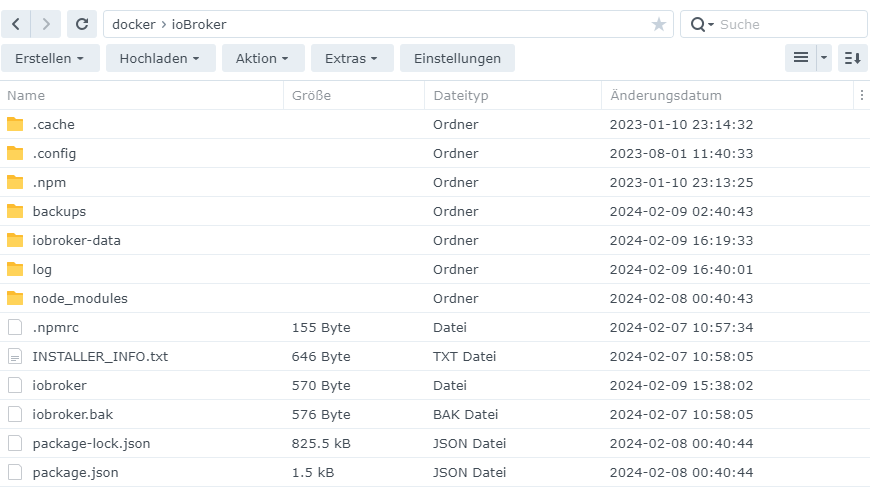872x497 pixels.
Task: Click the TXT Datei type cell
Action: [x=464, y=356]
